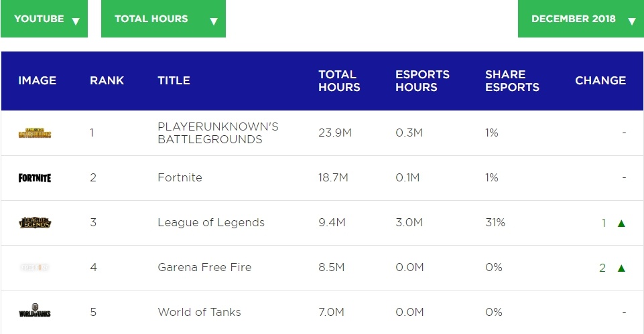The image size is (644, 334).
Task: Select the League of Legends title
Action: pyautogui.click(x=211, y=223)
